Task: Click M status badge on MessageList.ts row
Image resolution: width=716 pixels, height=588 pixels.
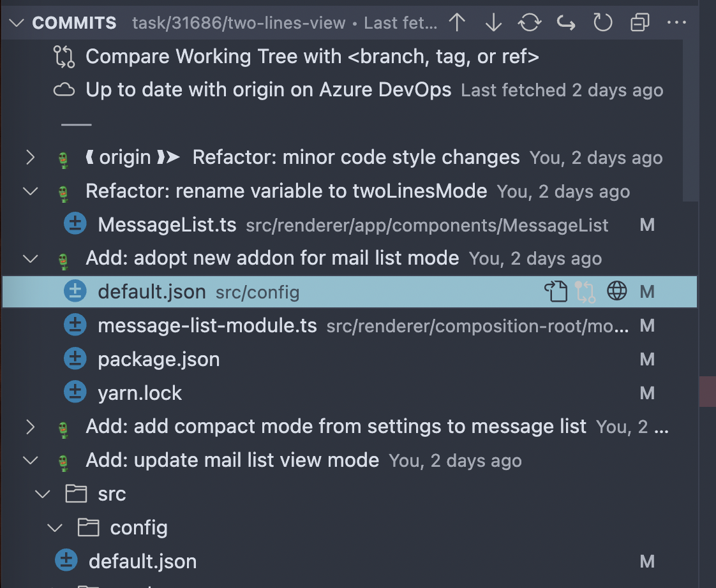Action: tap(647, 224)
